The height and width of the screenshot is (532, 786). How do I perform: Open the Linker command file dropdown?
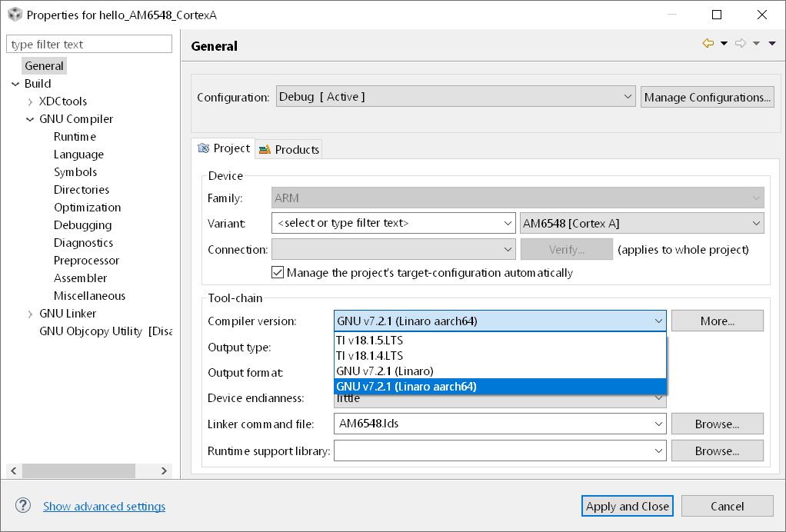point(658,424)
